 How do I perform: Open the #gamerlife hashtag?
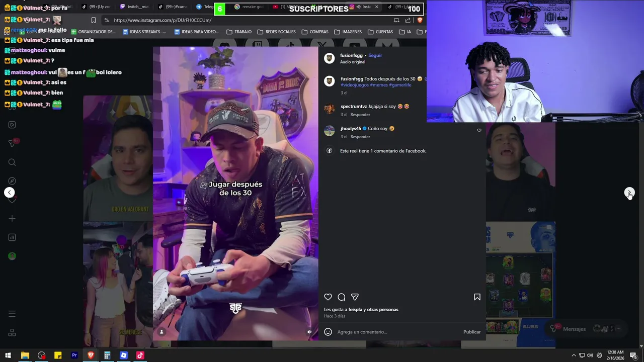tap(400, 85)
